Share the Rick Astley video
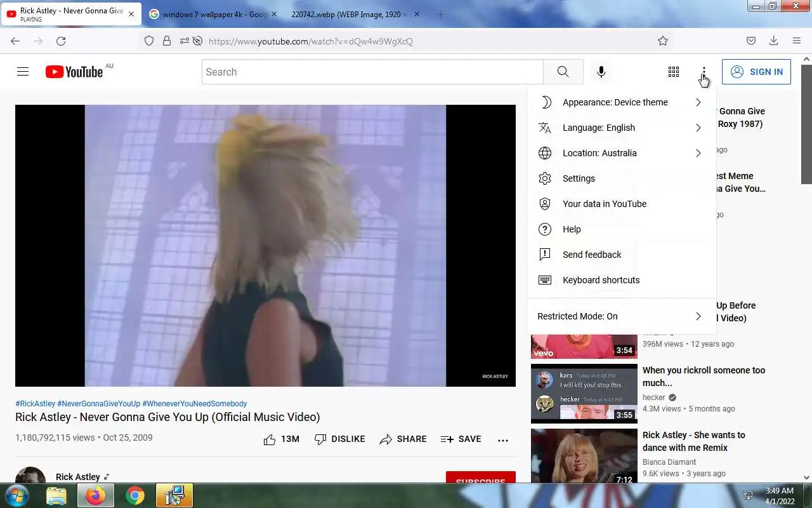This screenshot has width=812, height=508. [403, 439]
